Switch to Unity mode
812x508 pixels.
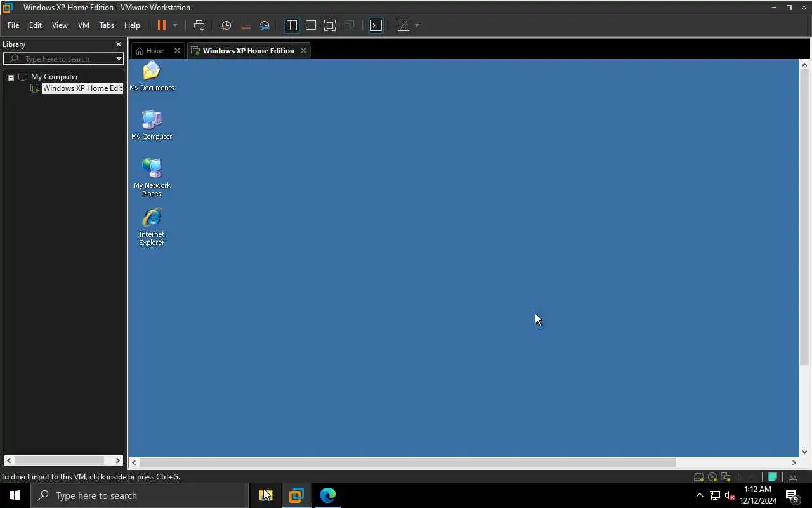[x=349, y=25]
